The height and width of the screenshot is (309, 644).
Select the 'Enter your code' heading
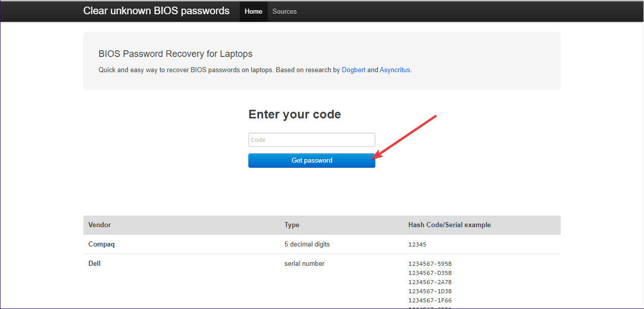[295, 114]
